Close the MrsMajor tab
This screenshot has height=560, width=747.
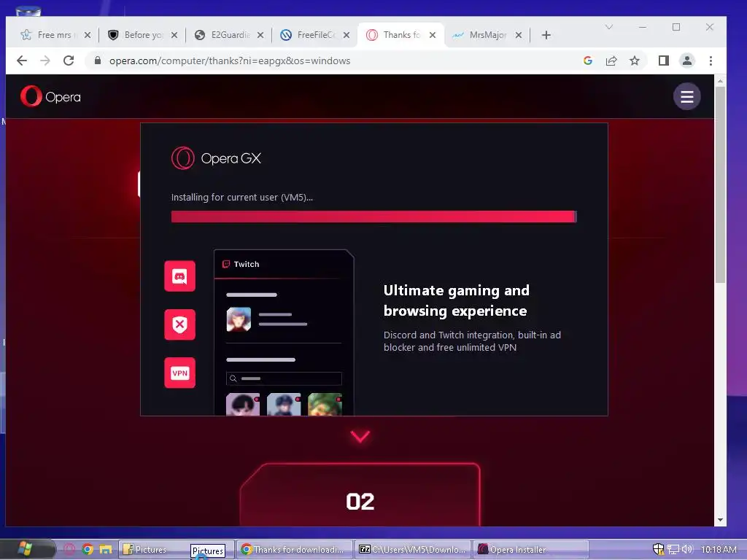pyautogui.click(x=519, y=35)
